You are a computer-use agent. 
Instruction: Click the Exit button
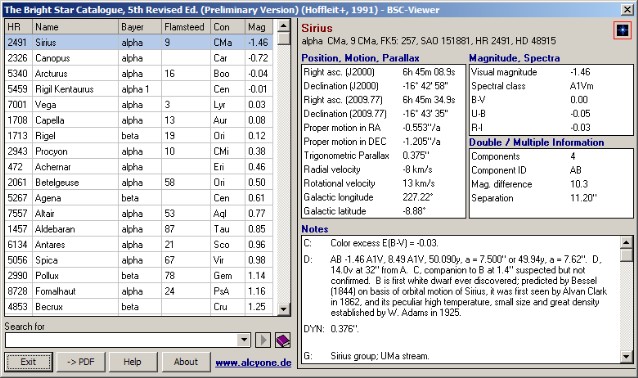point(28,362)
